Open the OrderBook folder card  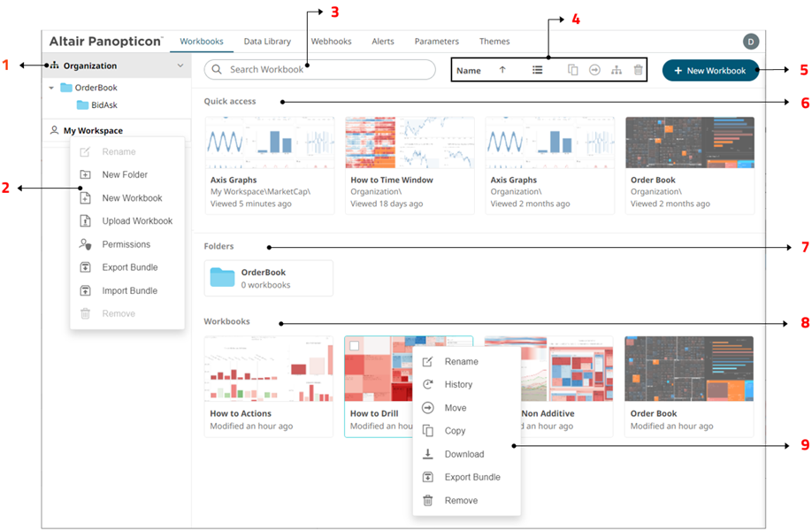point(268,278)
